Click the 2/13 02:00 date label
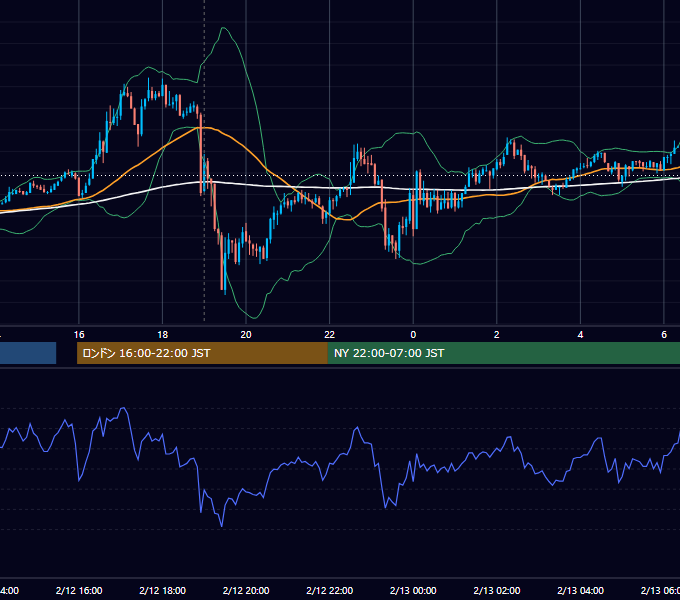Screen dimensions: 680x600 click(497, 590)
